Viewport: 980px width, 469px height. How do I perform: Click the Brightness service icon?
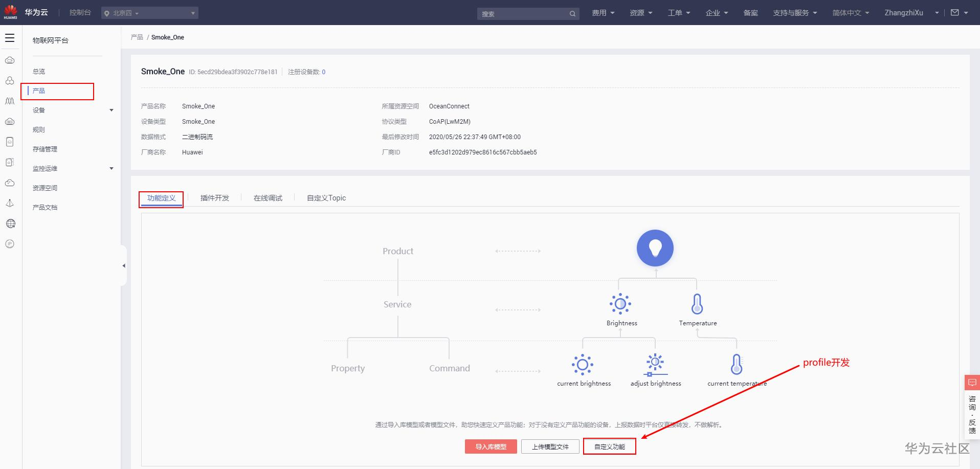coord(620,304)
